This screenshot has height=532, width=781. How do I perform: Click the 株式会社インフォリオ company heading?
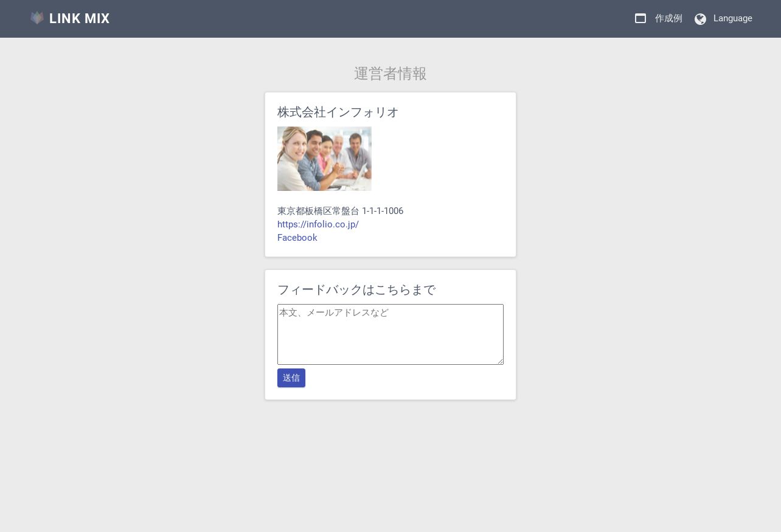(x=338, y=112)
